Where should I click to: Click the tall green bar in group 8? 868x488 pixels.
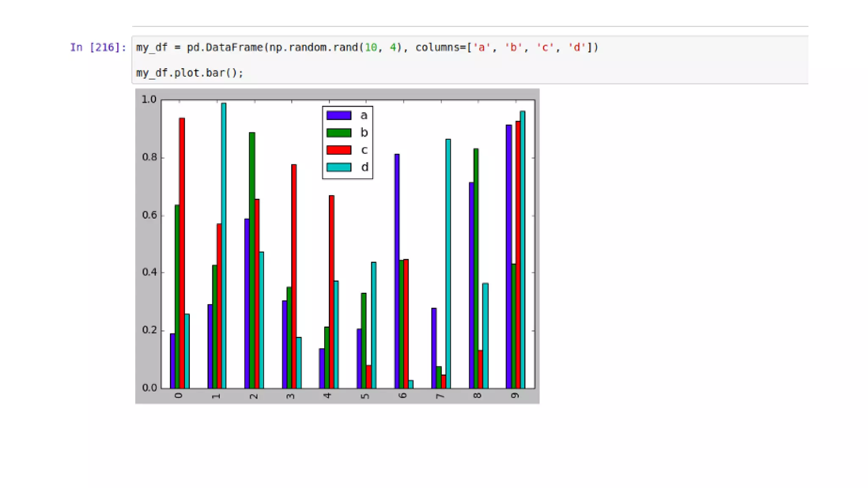point(476,268)
